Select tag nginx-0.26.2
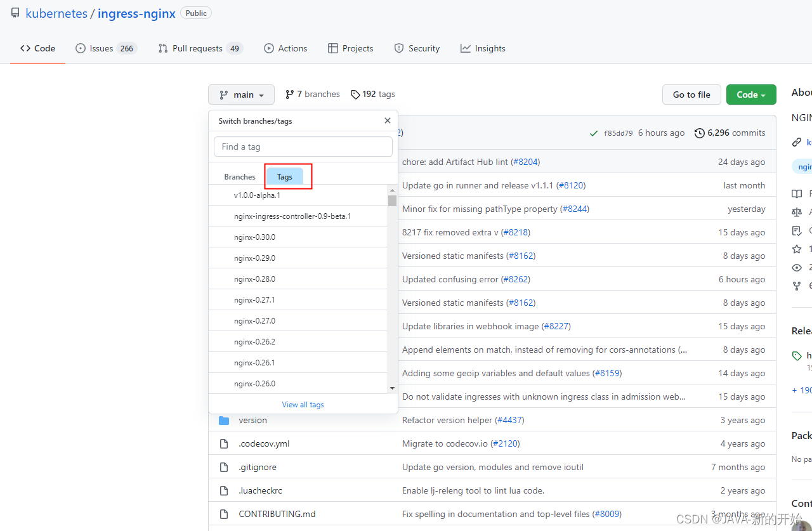This screenshot has width=812, height=531. coord(298,342)
